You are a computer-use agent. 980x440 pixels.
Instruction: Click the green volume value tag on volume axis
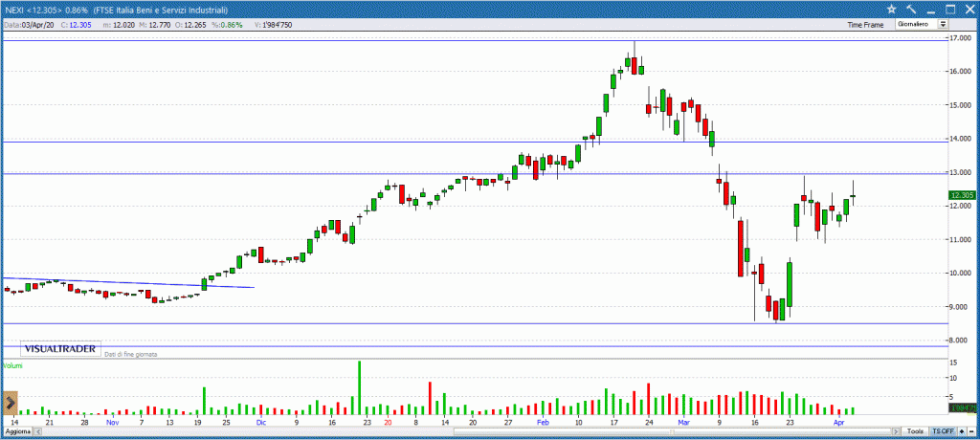[x=961, y=408]
